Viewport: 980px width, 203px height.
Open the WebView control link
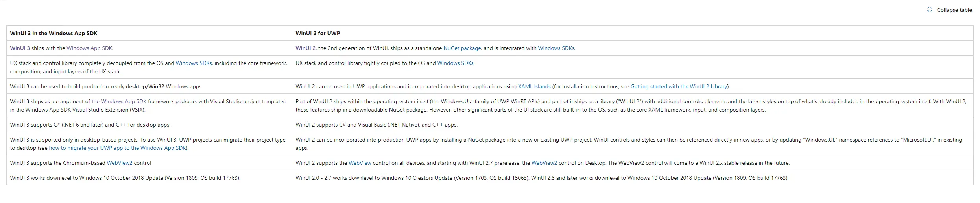pyautogui.click(x=360, y=163)
